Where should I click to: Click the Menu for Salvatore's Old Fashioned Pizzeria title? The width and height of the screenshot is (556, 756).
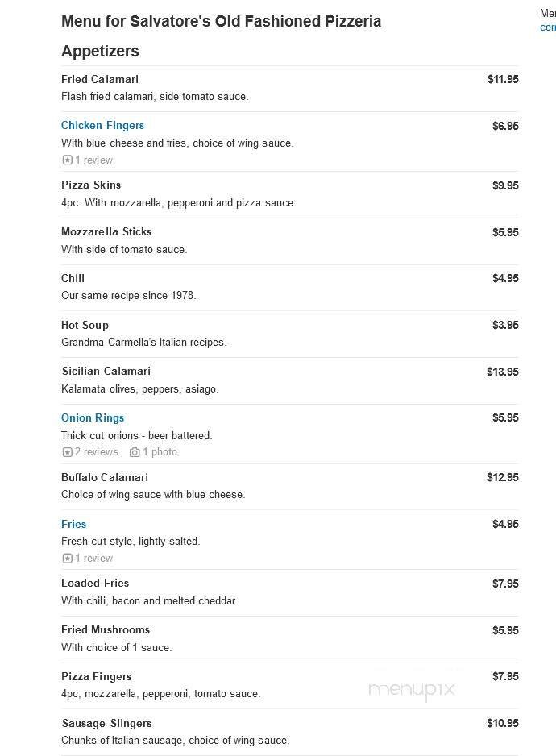(x=221, y=22)
